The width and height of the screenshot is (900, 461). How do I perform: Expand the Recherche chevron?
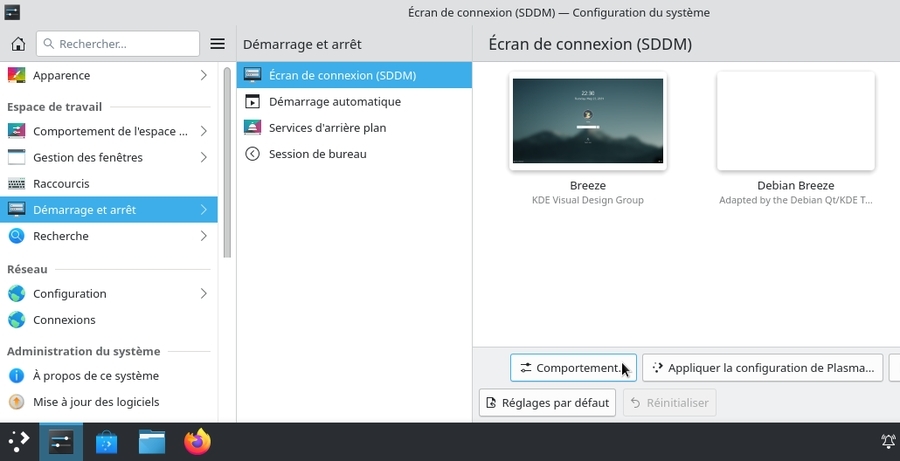pyautogui.click(x=204, y=236)
